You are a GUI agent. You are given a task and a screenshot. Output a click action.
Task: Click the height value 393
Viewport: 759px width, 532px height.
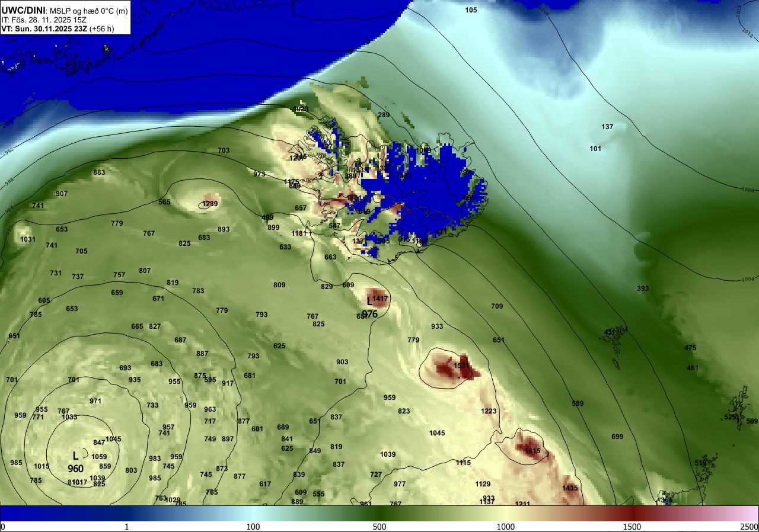click(643, 289)
